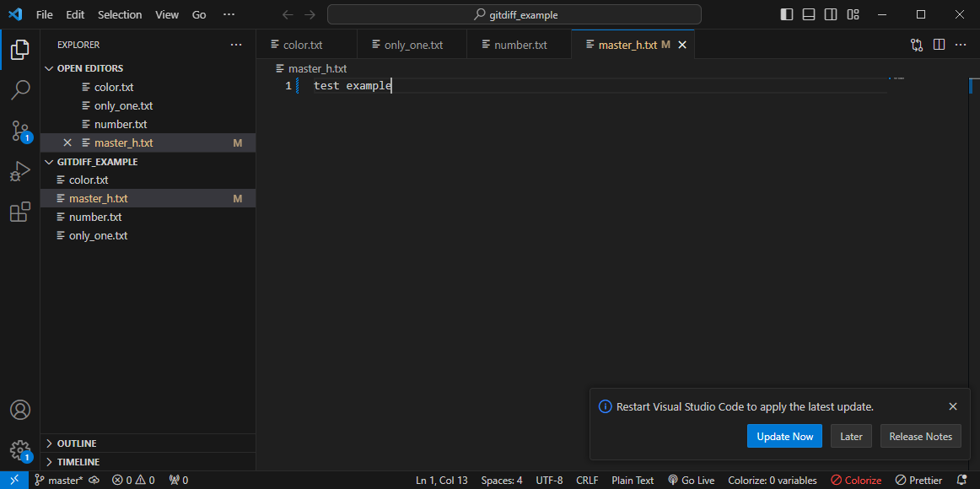Collapse the GITDIFF_EXAMPLE folder section
This screenshot has height=489, width=980.
[148, 162]
